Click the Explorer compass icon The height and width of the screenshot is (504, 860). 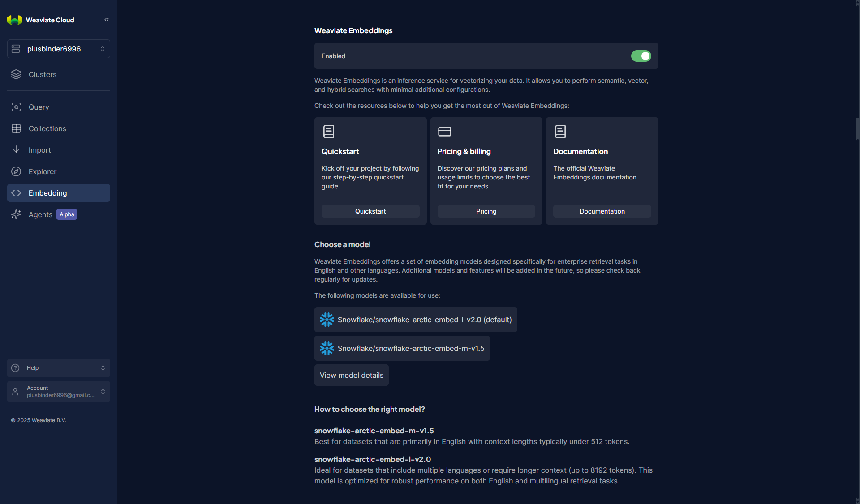16,171
